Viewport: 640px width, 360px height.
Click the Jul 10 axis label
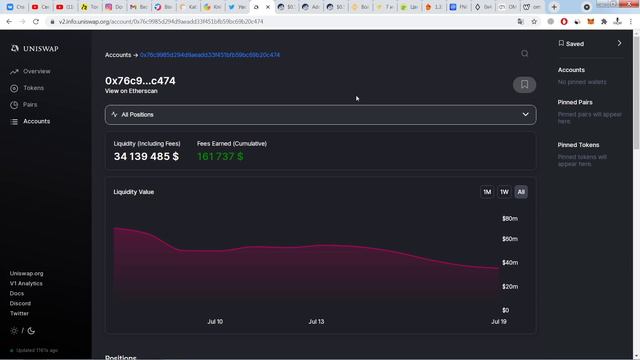coord(215,322)
